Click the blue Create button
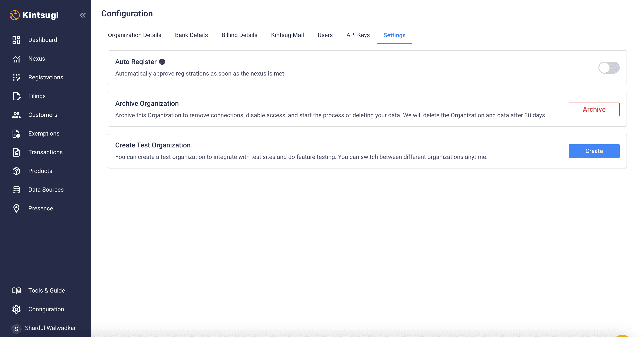Image resolution: width=644 pixels, height=337 pixels. coord(594,151)
